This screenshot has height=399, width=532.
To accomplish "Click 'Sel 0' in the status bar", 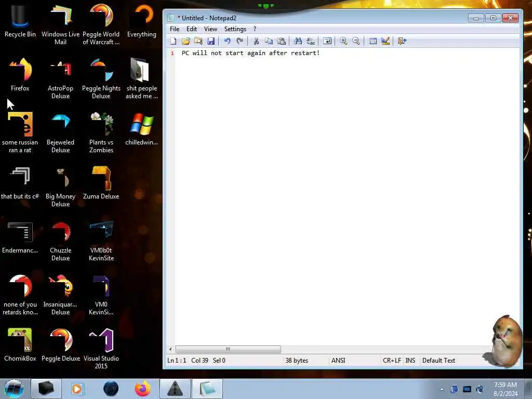I will [x=219, y=361].
